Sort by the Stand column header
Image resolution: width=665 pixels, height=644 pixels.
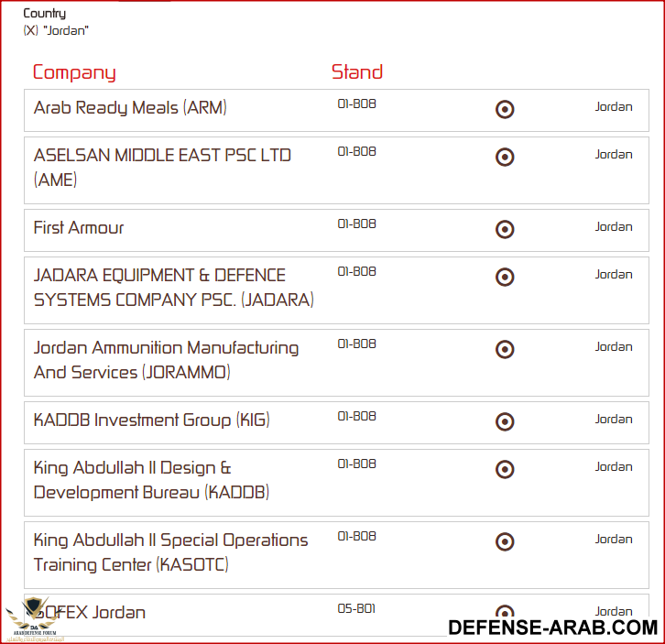coord(357,71)
